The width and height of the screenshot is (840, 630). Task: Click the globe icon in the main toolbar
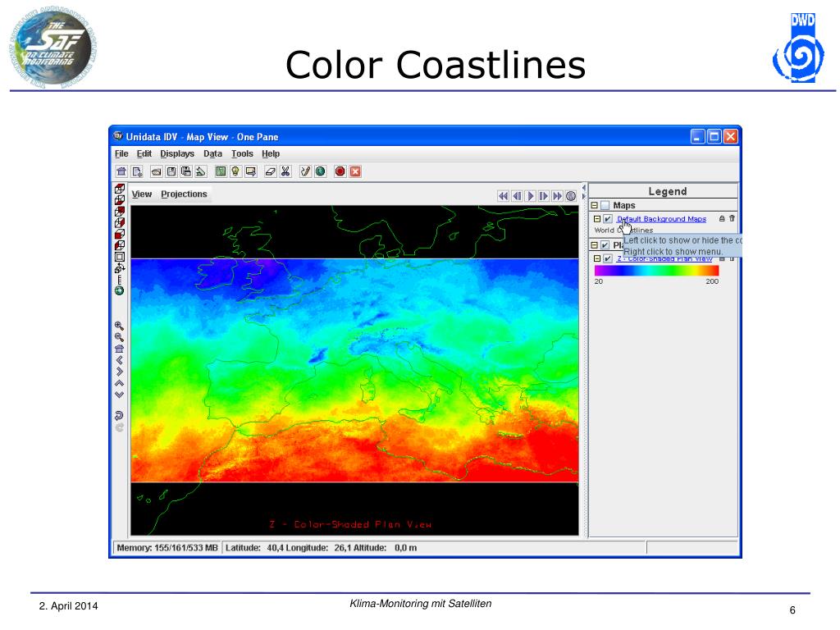(321, 171)
